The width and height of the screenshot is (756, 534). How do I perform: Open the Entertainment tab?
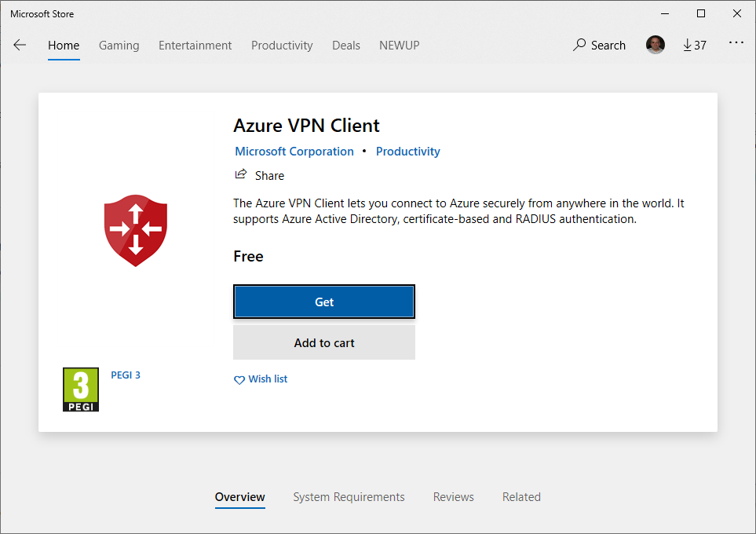coord(195,46)
